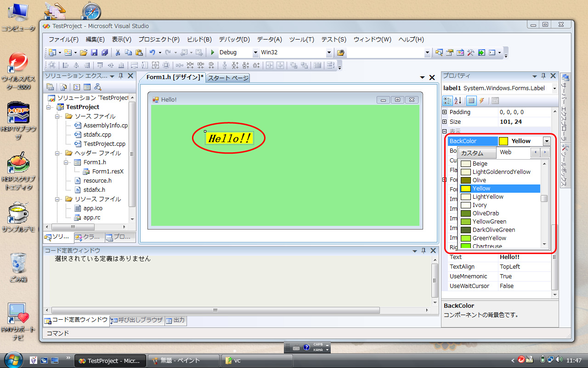
Task: Open the BackColor Yellow dropdown arrow
Action: (x=547, y=141)
